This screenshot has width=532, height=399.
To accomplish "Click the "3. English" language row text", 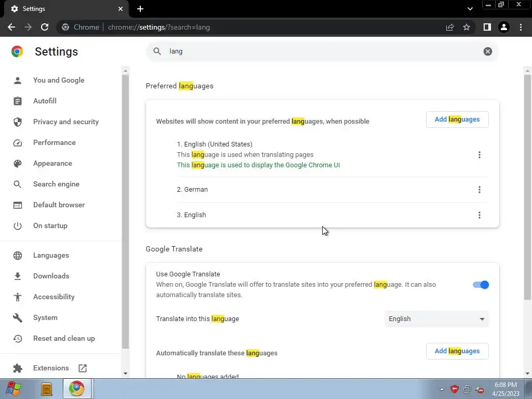I will click(x=191, y=215).
